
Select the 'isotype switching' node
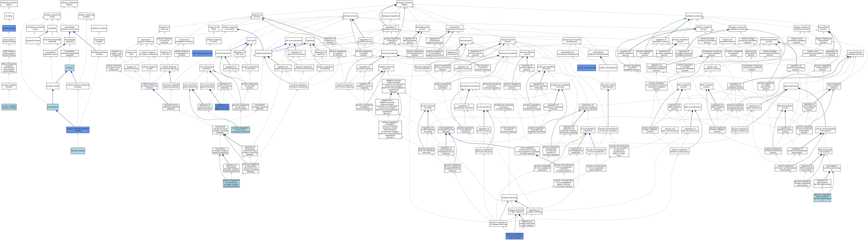point(509,198)
